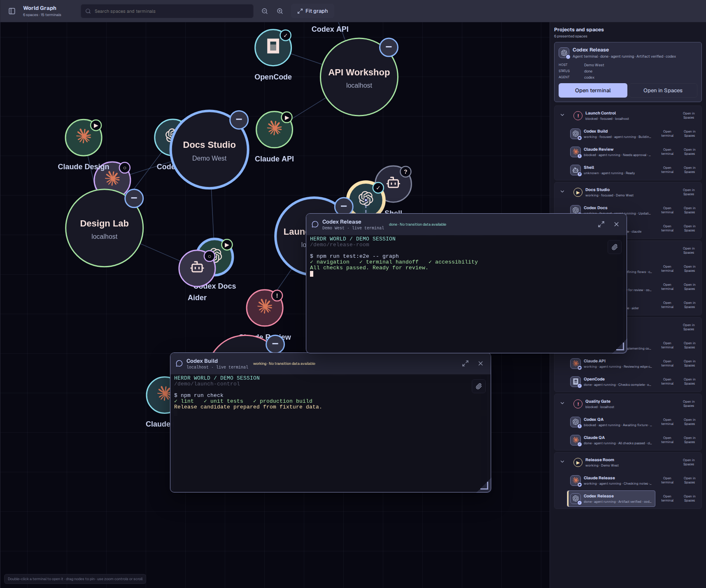The image size is (706, 588).
Task: Collapse Launch Control group in sidebar
Action: click(x=562, y=115)
